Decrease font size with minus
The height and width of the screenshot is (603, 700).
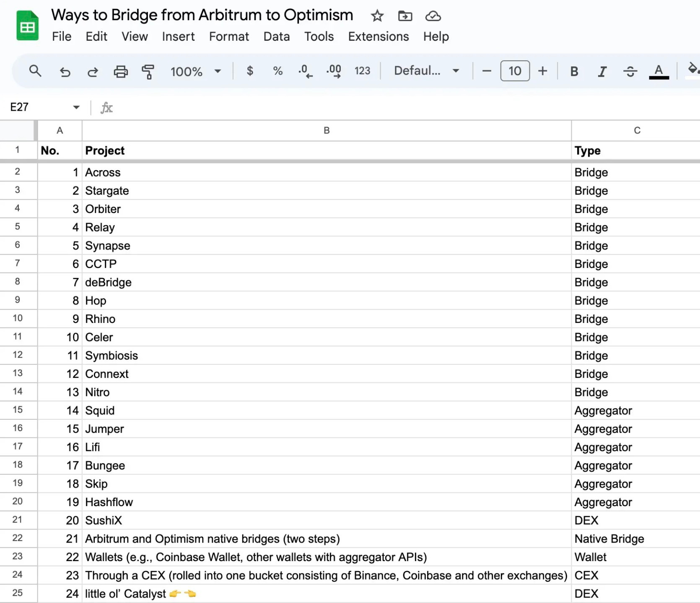(x=487, y=71)
